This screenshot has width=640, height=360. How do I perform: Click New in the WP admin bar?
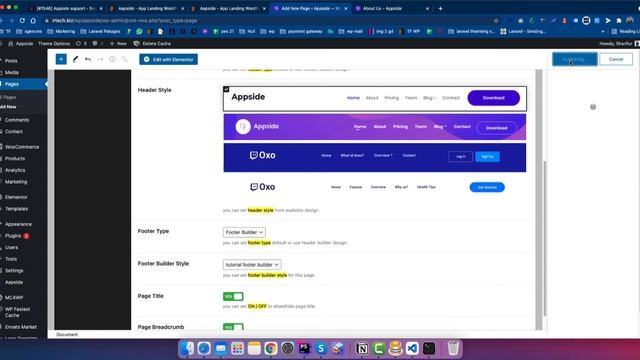click(x=118, y=43)
